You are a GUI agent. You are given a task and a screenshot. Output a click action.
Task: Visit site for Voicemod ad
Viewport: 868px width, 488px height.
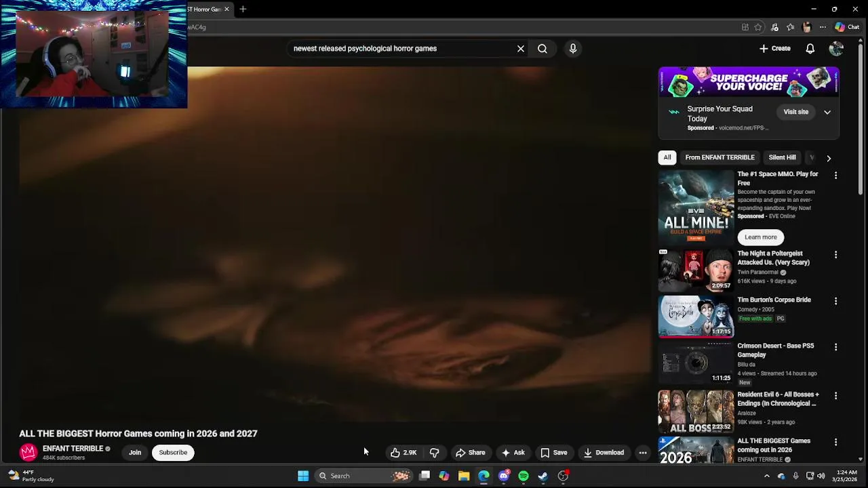[x=795, y=112]
